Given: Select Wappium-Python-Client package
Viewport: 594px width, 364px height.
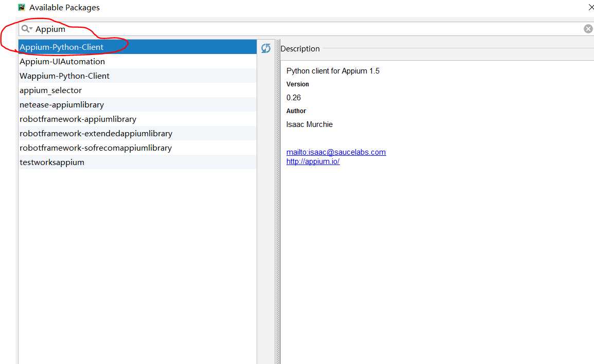Looking at the screenshot, I should click(137, 76).
